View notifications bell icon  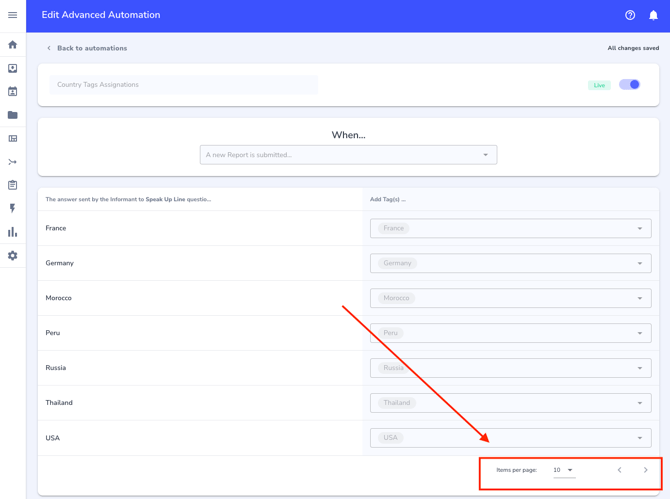pyautogui.click(x=653, y=15)
